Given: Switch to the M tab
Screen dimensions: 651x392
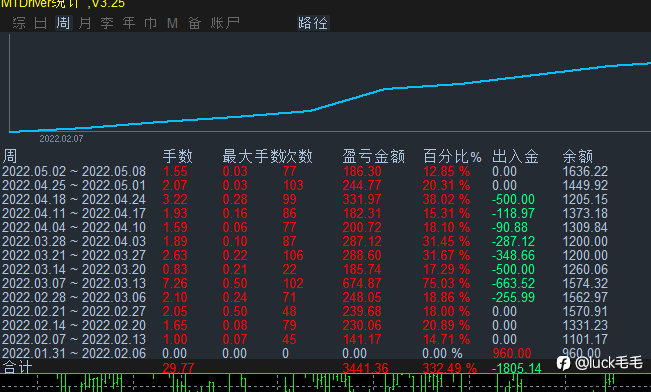Looking at the screenshot, I should 172,23.
